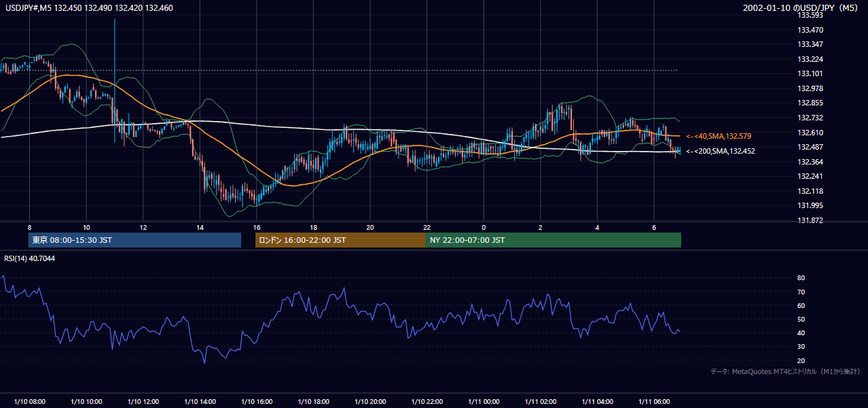Click the 200 SMA 132.452 label
868x408 pixels.
[720, 152]
